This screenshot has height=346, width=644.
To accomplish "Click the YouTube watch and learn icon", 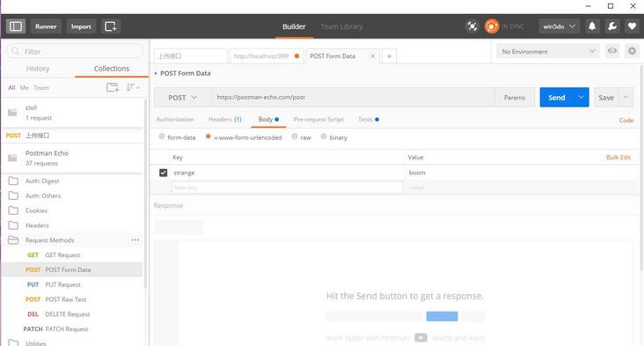I will 421,338.
